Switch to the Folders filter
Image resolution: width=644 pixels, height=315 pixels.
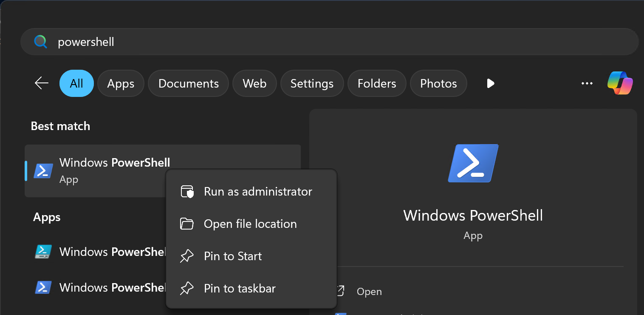(x=377, y=83)
